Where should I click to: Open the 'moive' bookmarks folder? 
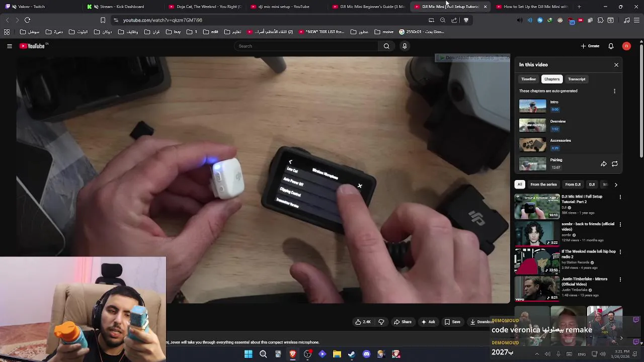(x=384, y=32)
